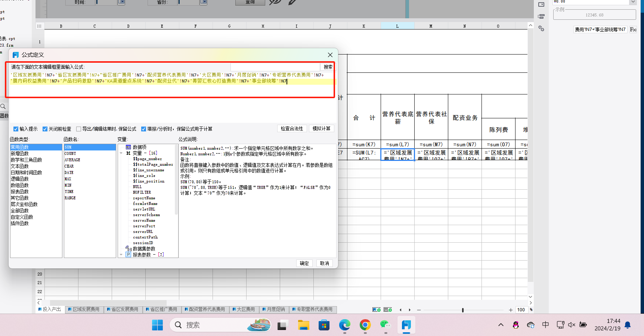Click the zoom percentage field showing 100
Screen dimensions: 644x336
click(522, 310)
